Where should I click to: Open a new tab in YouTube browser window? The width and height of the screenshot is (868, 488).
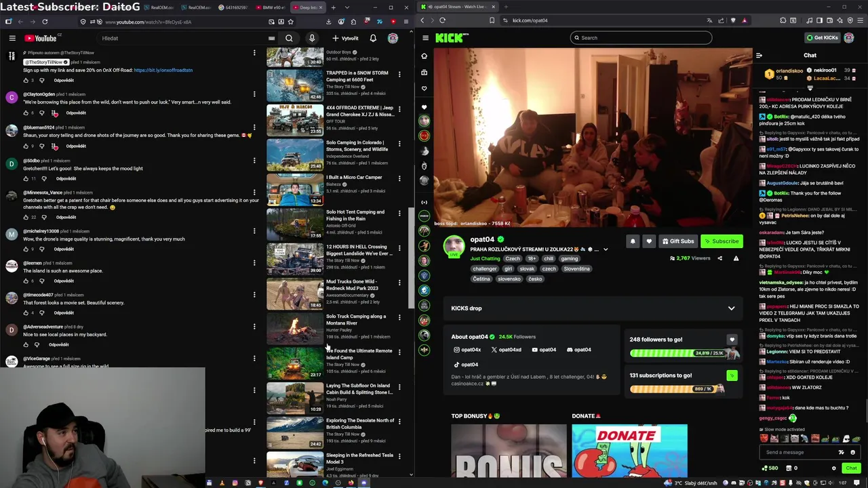pos(334,7)
